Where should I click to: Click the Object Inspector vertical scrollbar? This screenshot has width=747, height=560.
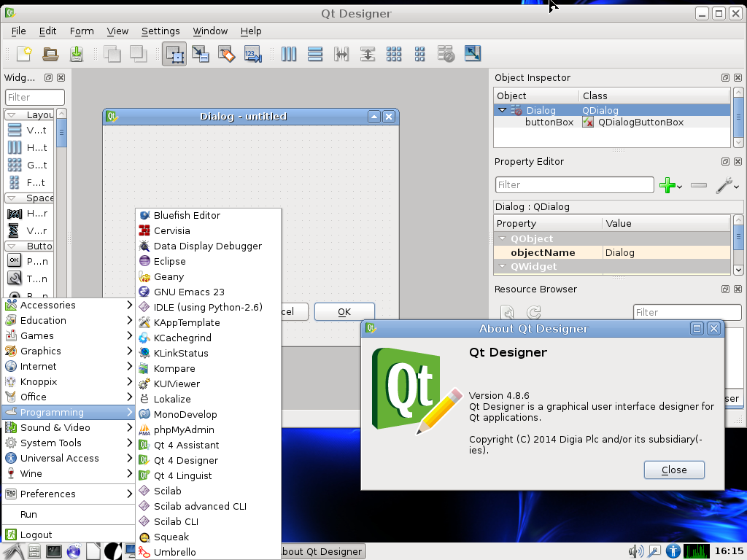pyautogui.click(x=738, y=117)
